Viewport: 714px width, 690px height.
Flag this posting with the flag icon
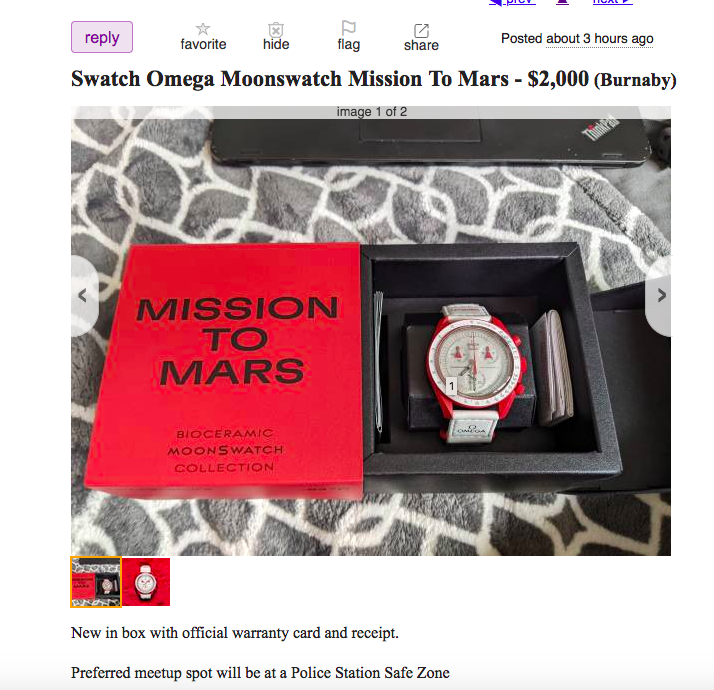coord(348,28)
